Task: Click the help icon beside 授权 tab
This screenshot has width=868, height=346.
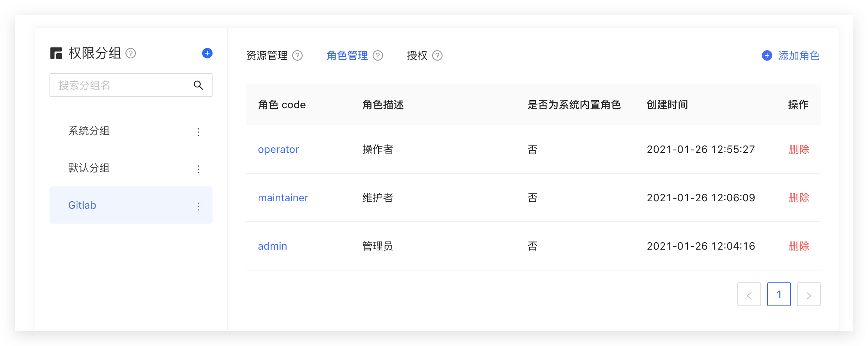Action: pos(437,55)
